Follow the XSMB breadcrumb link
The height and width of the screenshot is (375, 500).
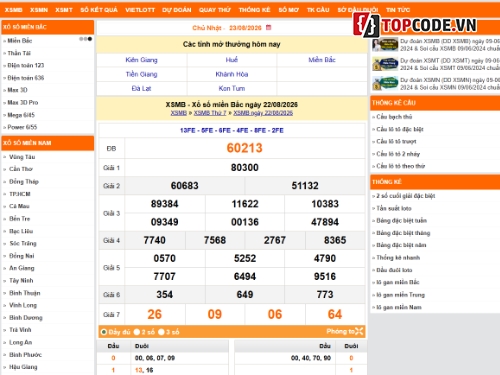(179, 113)
